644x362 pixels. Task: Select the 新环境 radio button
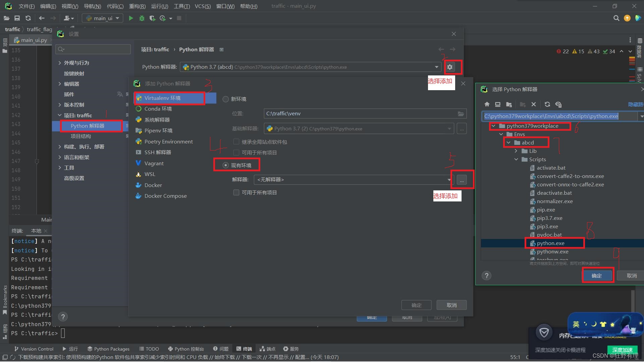coord(226,99)
